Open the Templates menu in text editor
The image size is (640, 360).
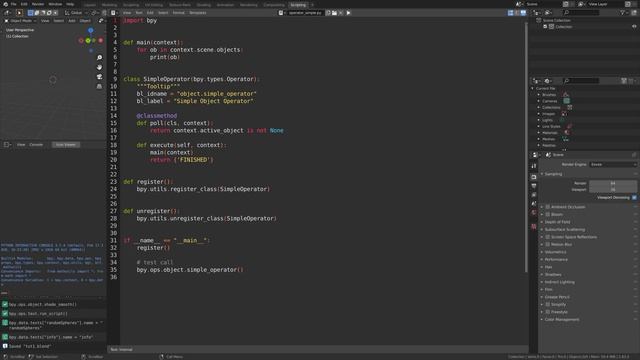(198, 13)
